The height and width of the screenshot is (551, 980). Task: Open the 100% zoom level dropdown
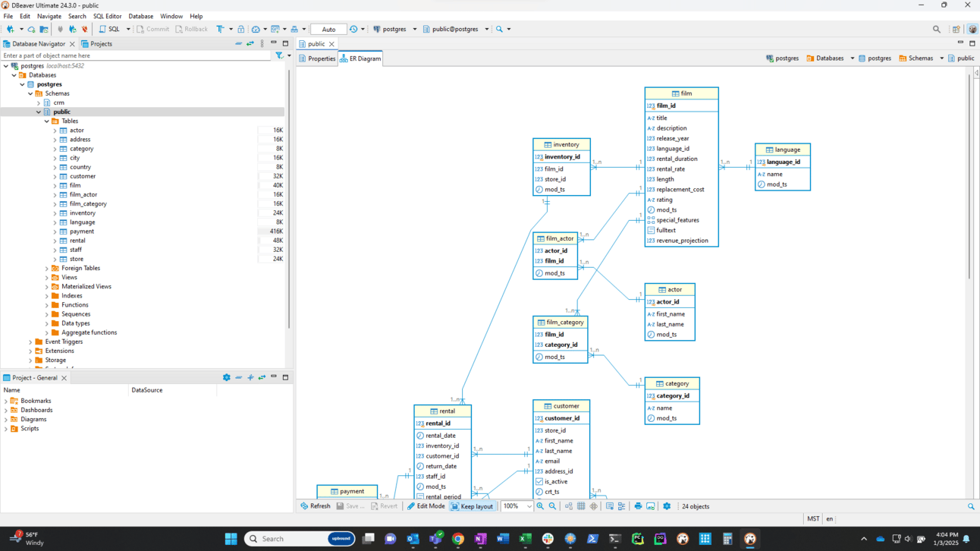point(529,506)
